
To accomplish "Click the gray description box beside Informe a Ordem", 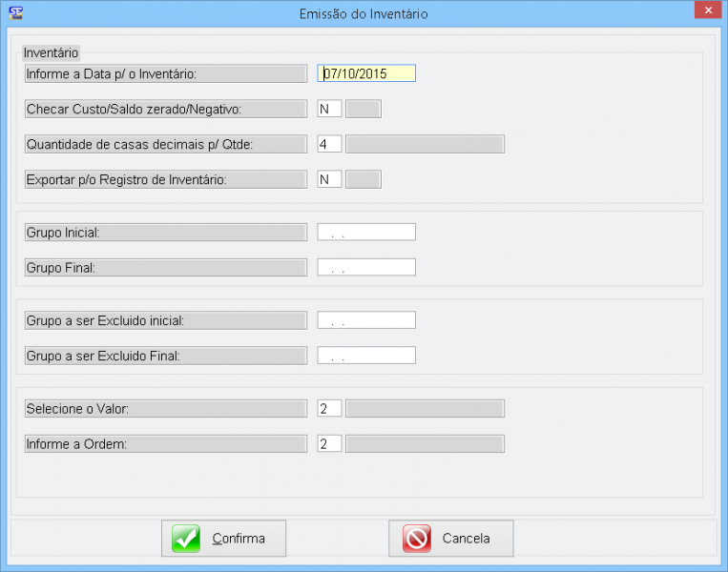I will tap(425, 444).
